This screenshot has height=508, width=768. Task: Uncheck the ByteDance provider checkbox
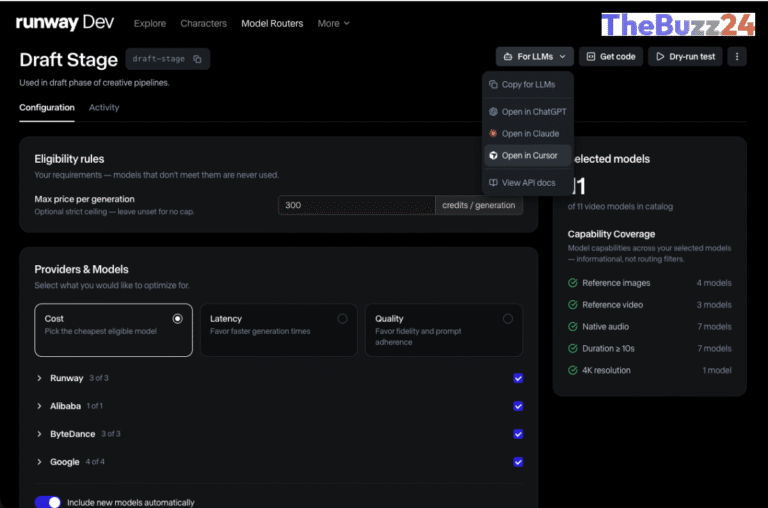tap(518, 434)
